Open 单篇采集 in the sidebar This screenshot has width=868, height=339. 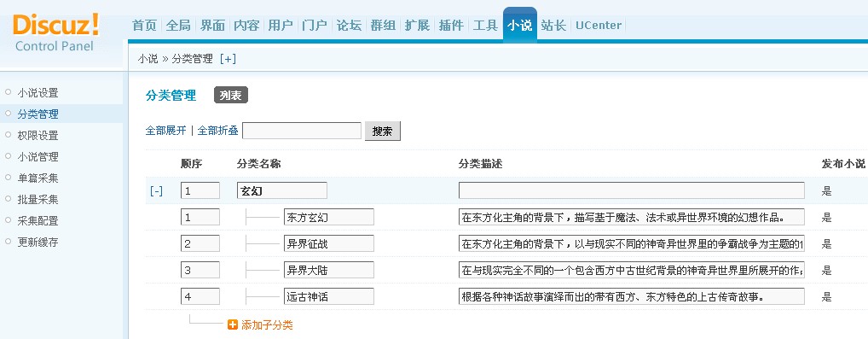(38, 178)
